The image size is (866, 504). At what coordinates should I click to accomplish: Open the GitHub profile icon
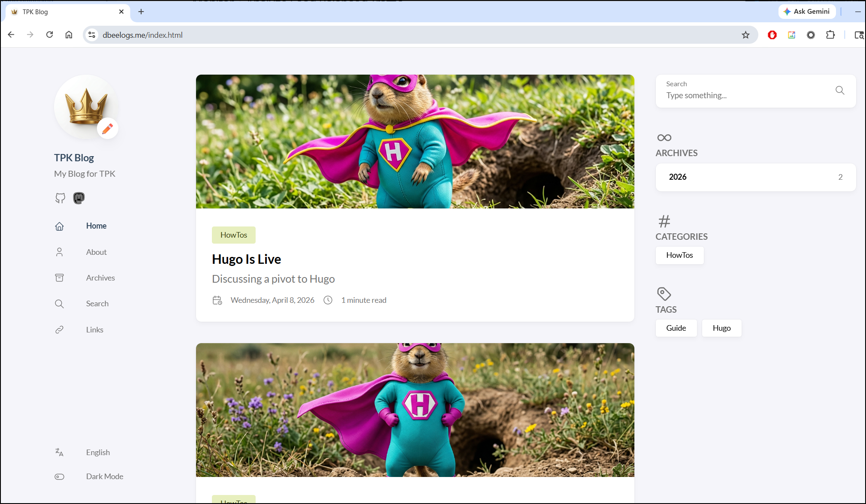[60, 198]
